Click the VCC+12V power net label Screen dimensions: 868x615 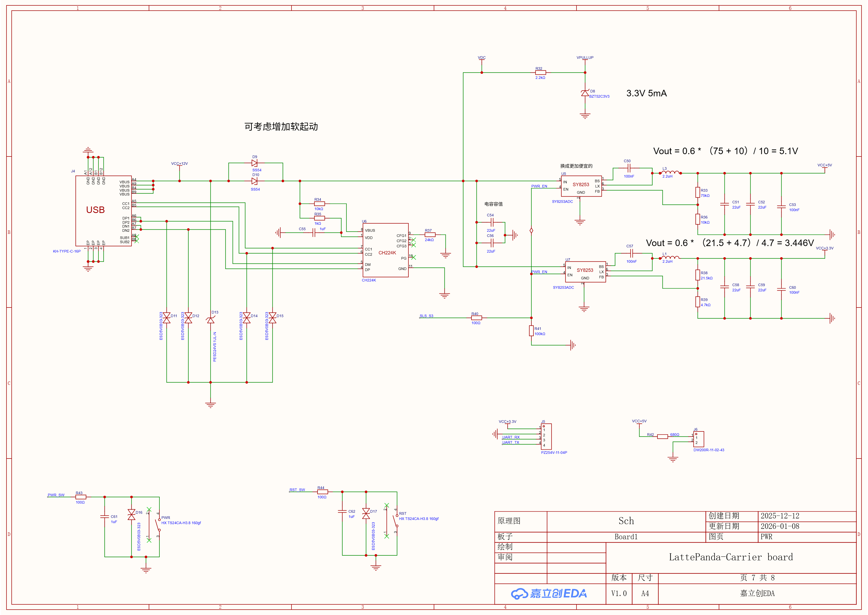(x=179, y=164)
